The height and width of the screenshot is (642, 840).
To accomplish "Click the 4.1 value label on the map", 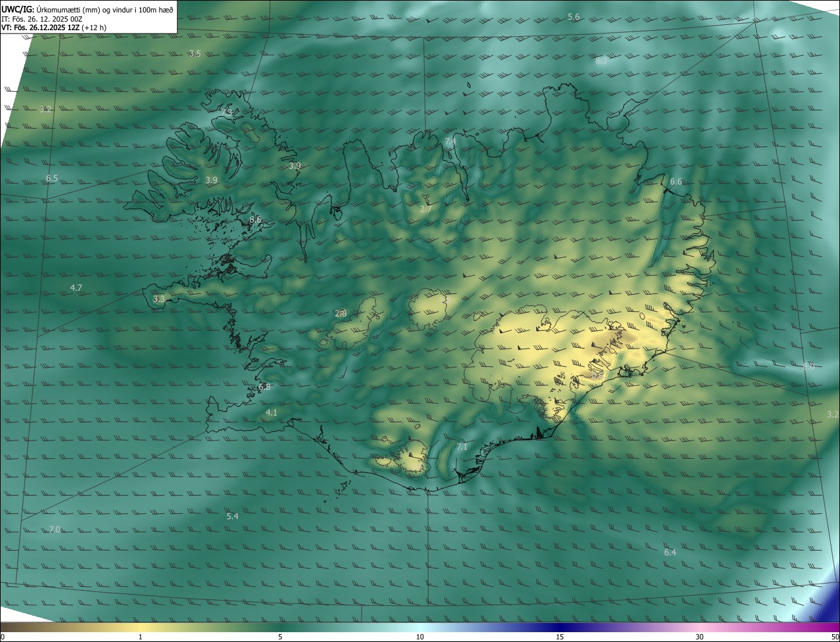I will pyautogui.click(x=272, y=412).
